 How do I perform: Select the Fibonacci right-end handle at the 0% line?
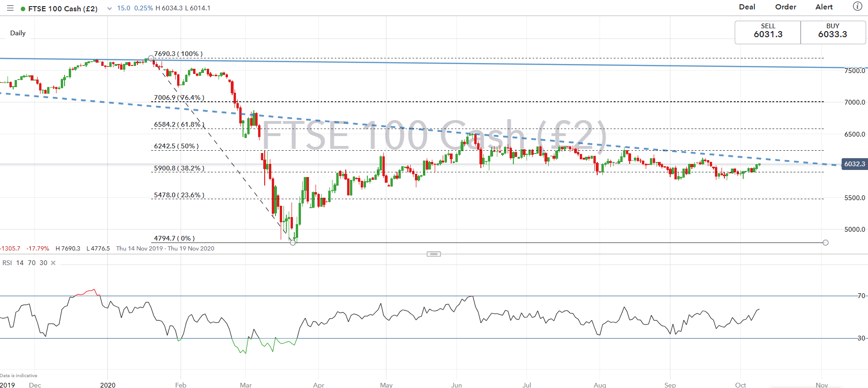826,242
